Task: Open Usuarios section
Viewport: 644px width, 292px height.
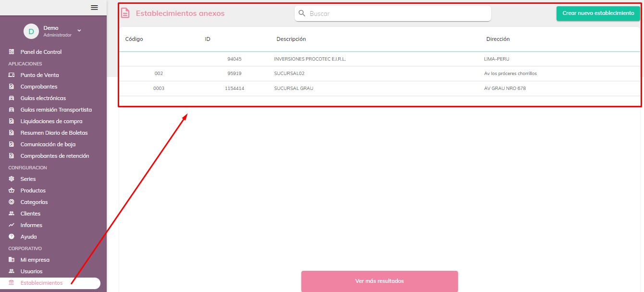Action: (x=31, y=271)
